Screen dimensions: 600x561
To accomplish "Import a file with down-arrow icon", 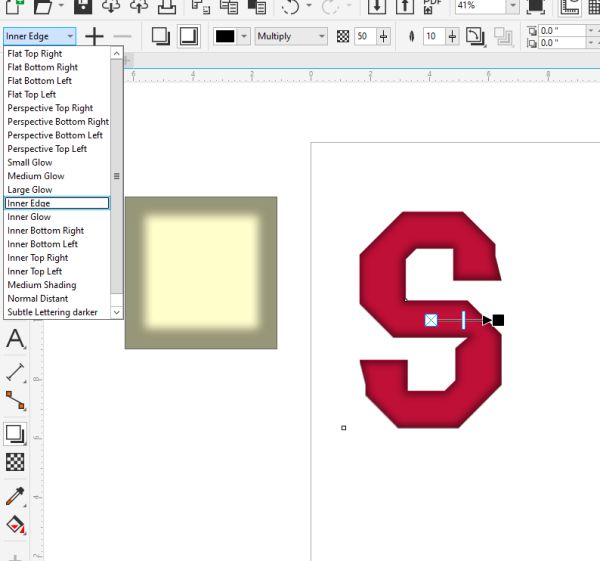I will (377, 7).
